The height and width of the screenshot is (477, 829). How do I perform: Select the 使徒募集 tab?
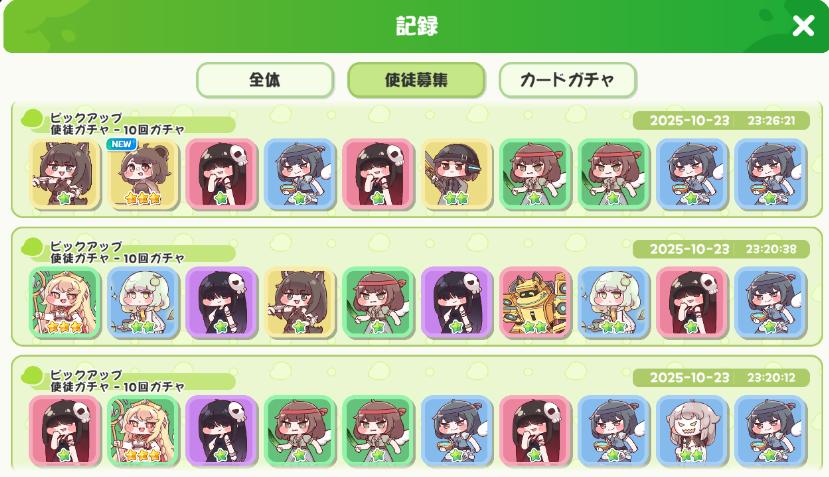click(416, 80)
